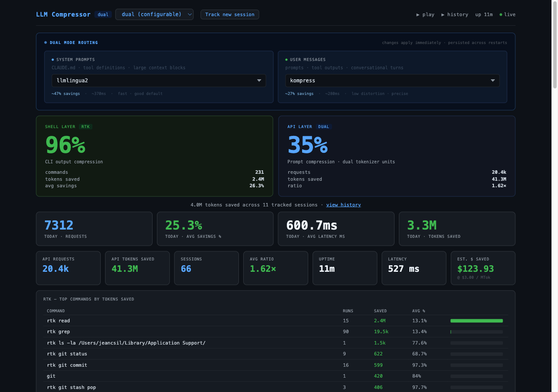The height and width of the screenshot is (392, 558).
Task: Click the rtk git commit row
Action: click(x=276, y=365)
